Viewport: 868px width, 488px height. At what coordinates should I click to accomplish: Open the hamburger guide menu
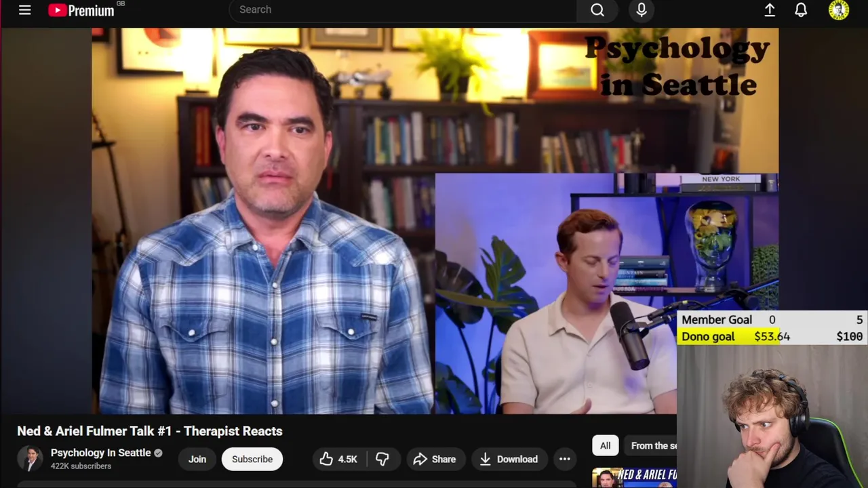tap(25, 10)
